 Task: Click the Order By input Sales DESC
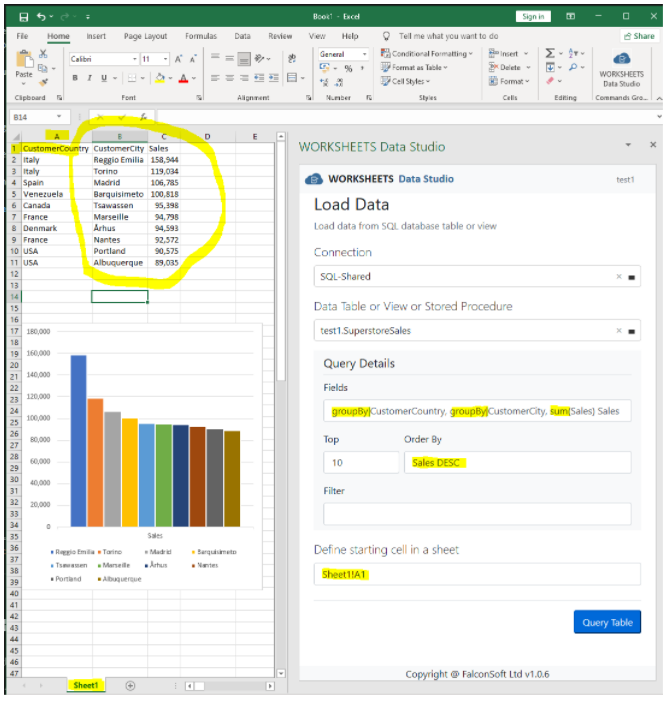518,463
